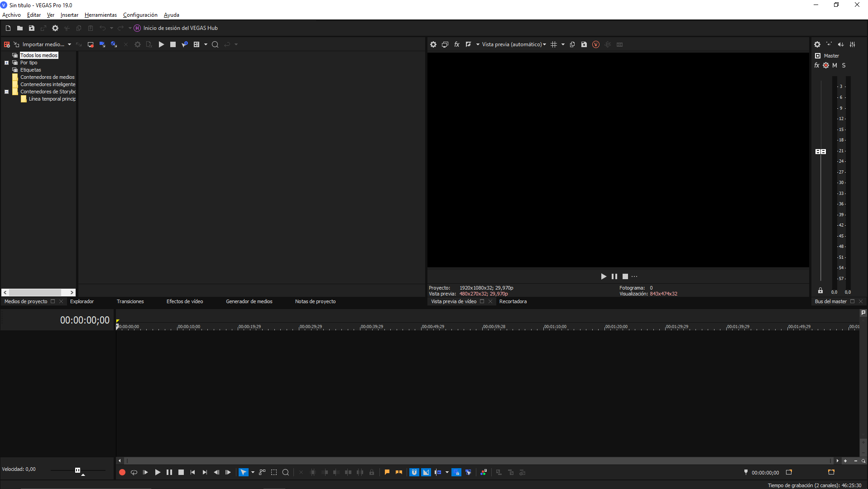Toggle automatic crossfades icon
This screenshot has height=489, width=868.
point(426,472)
